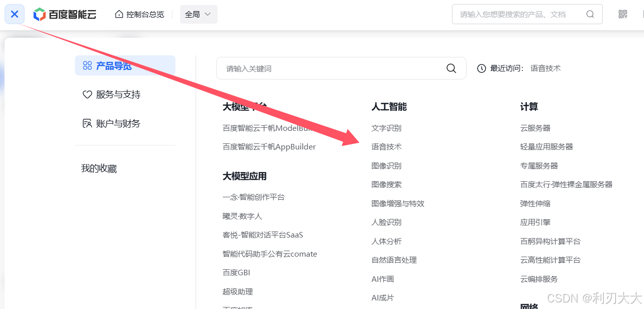Click the magnifier icon in the keyword search field
Viewport: 644px width, 309px height.
coord(451,68)
